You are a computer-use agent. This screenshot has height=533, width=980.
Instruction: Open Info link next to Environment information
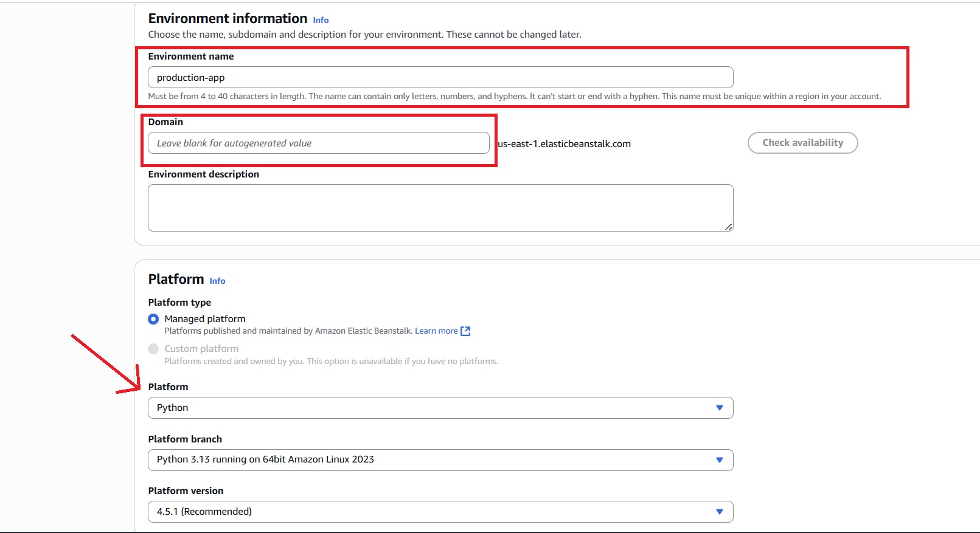(x=321, y=20)
